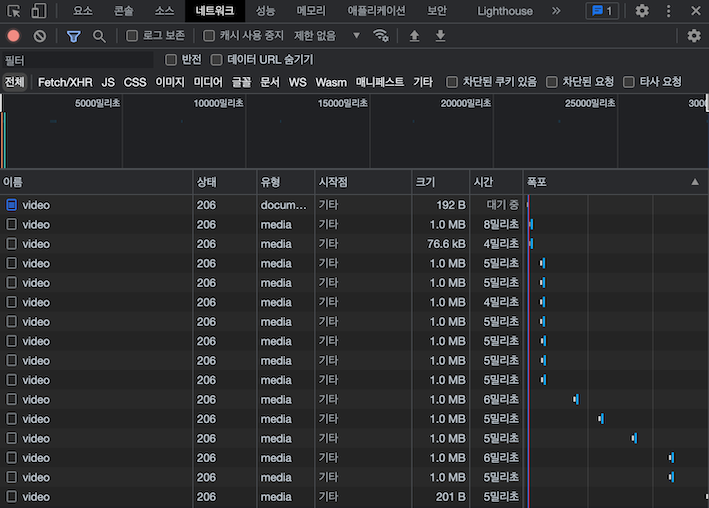Sort by the 유형 column header

[286, 182]
